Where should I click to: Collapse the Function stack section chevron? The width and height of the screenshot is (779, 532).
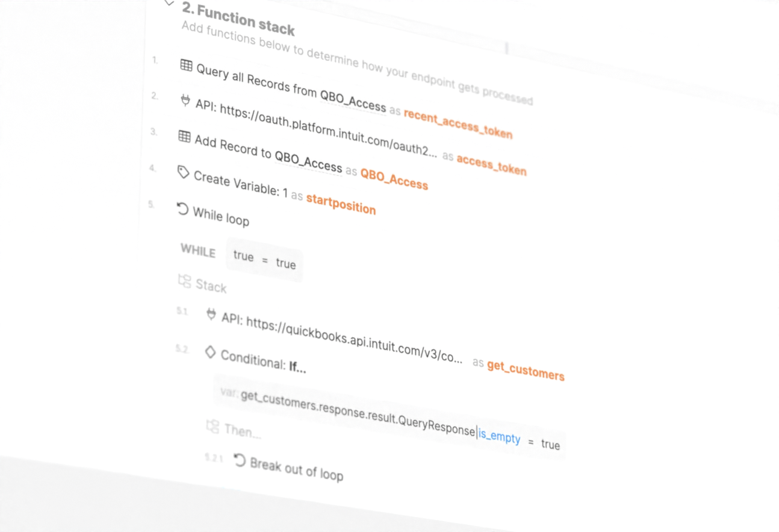coord(170,4)
